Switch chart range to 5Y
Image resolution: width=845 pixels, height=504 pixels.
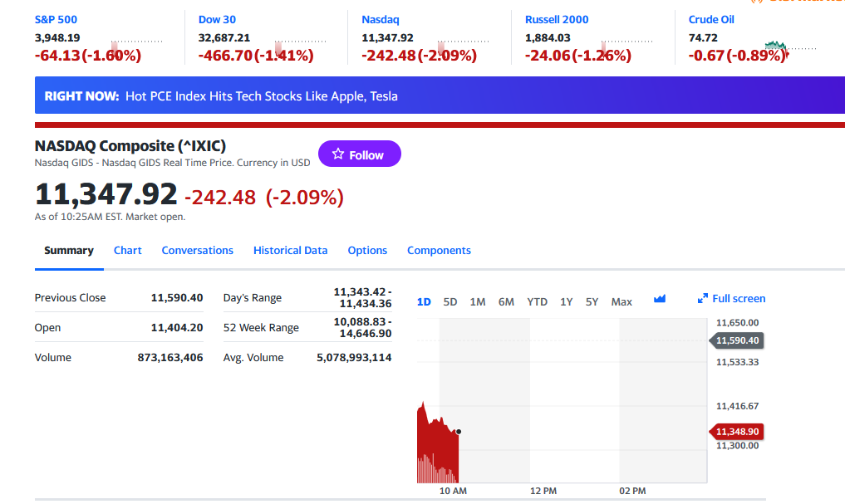(x=592, y=302)
